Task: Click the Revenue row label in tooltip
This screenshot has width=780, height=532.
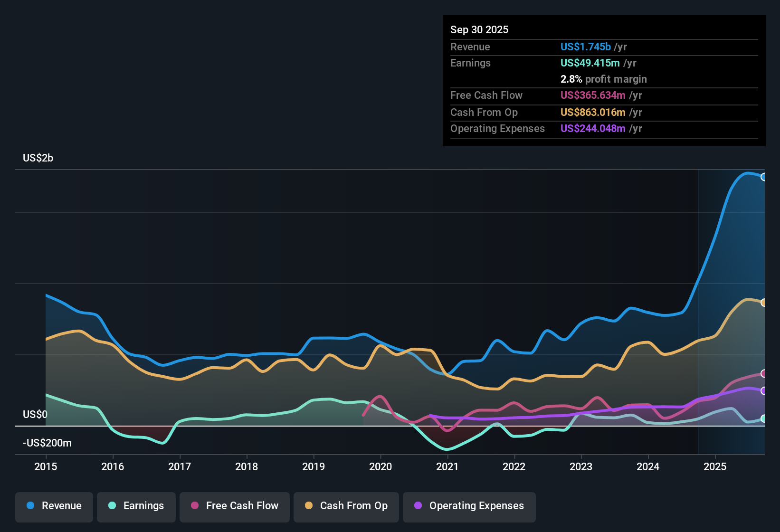Action: point(470,47)
